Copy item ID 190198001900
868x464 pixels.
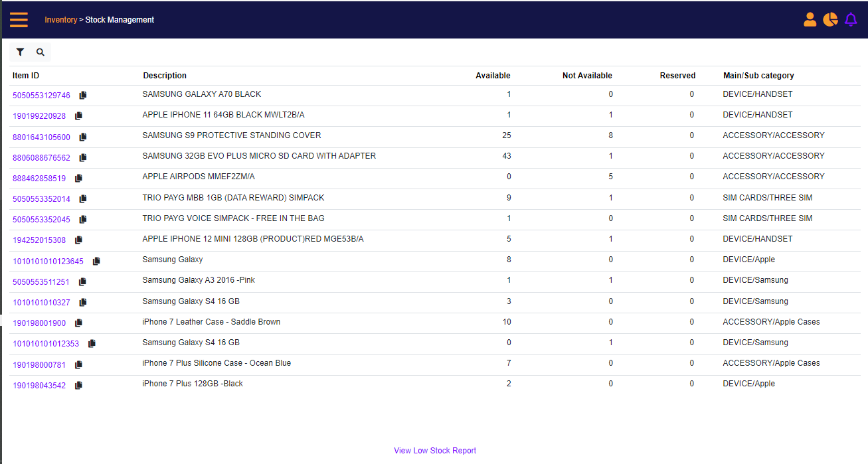tap(78, 323)
